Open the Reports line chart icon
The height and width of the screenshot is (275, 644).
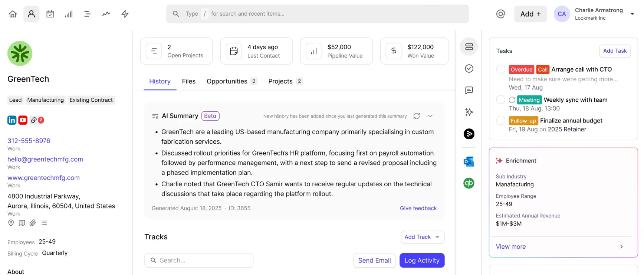click(106, 14)
